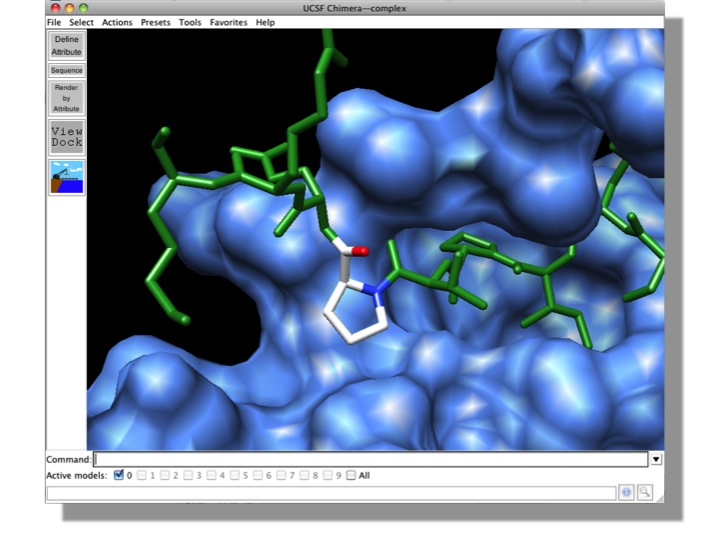Open the Tools menu
This screenshot has width=720, height=540.
coord(190,22)
